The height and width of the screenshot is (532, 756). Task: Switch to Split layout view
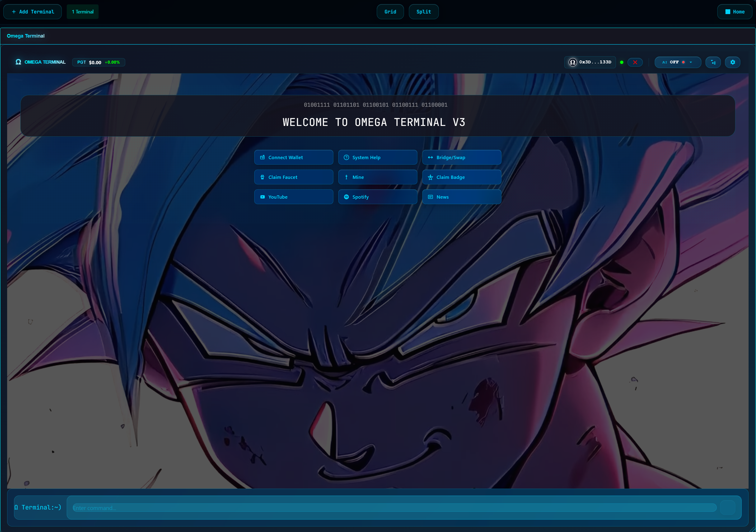point(423,12)
